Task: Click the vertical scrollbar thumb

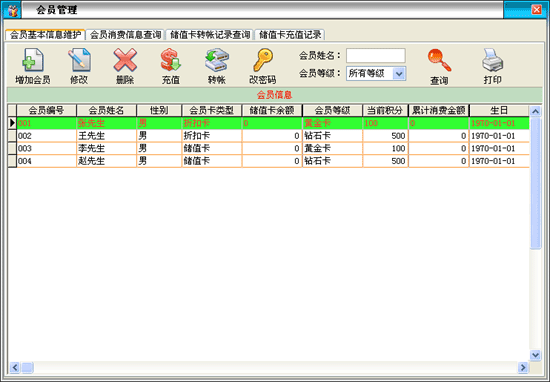Action: click(535, 183)
